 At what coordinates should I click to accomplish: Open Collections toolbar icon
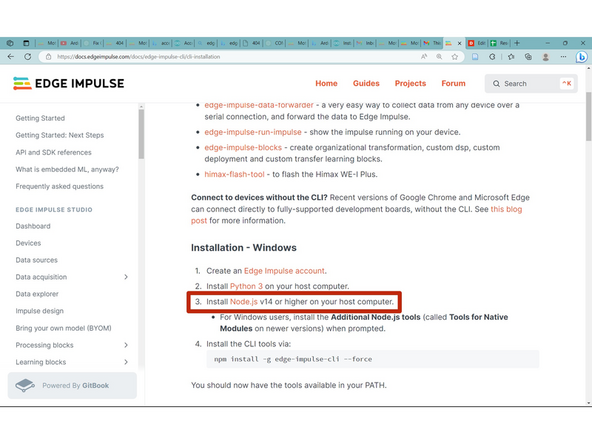(528, 57)
